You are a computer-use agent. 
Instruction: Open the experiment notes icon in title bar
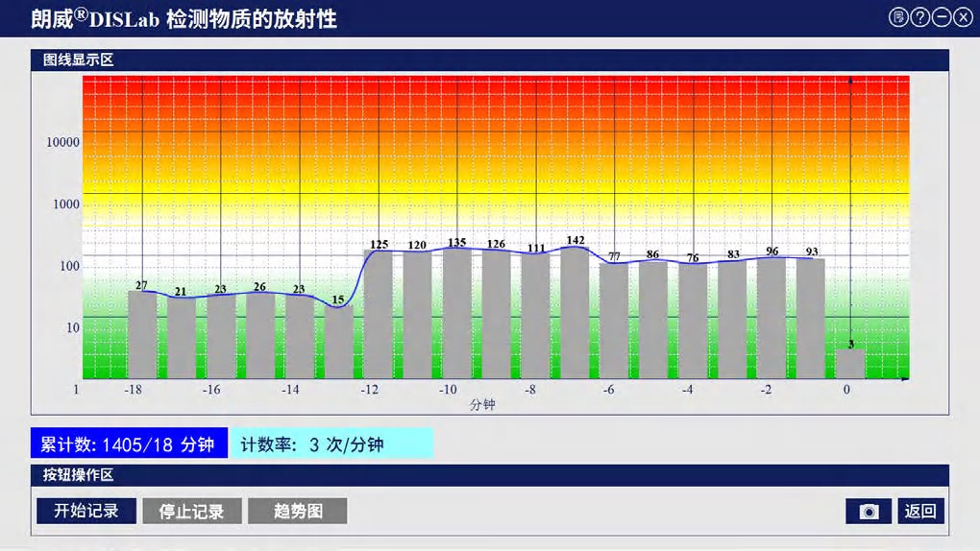pos(898,17)
